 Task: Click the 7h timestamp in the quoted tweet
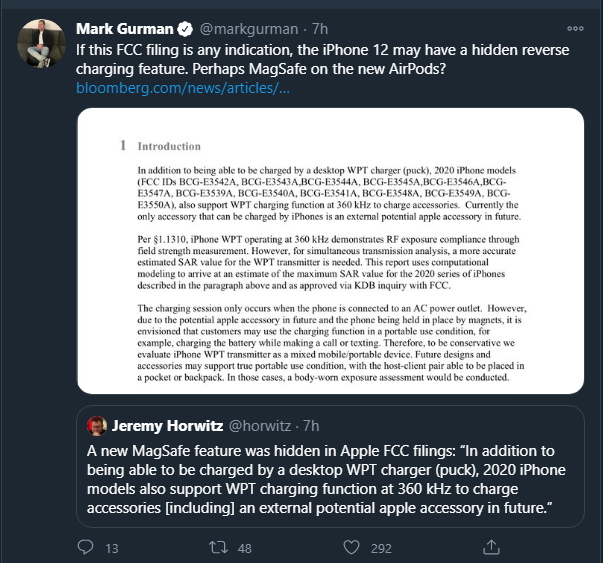(311, 426)
